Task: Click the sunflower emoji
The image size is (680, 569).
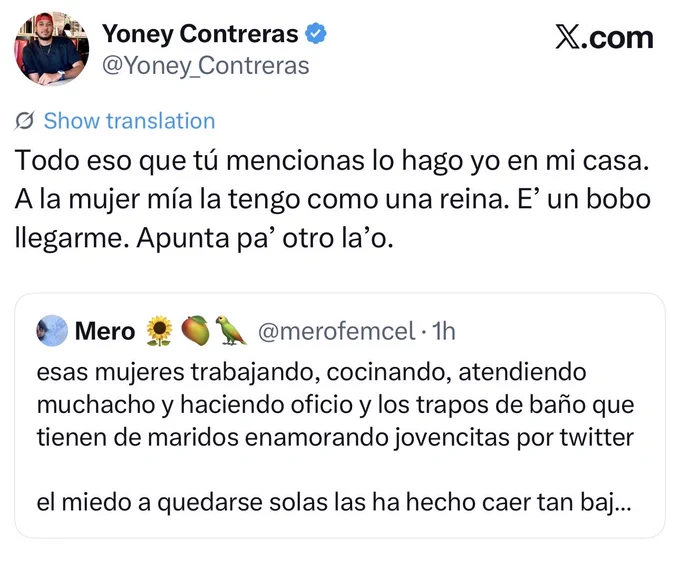Action: (159, 331)
